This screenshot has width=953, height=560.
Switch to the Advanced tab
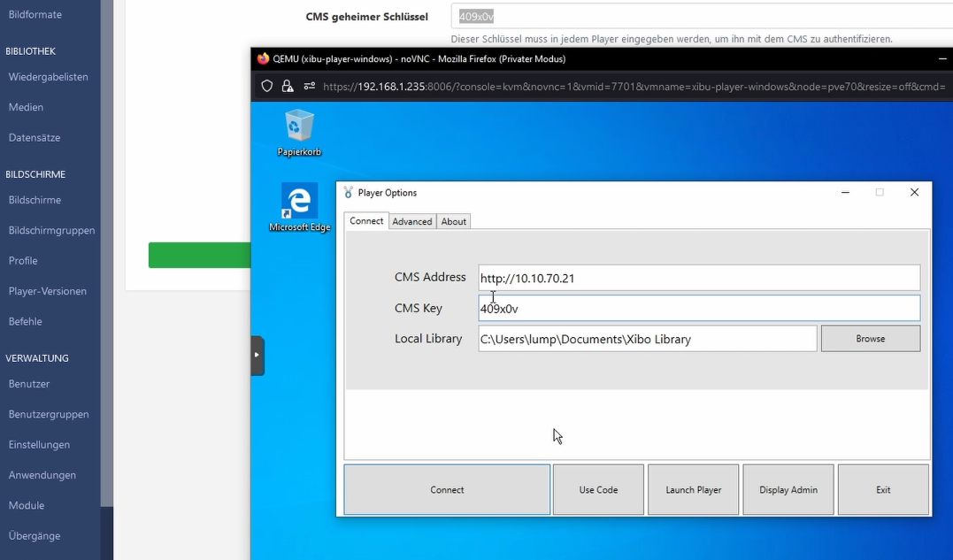tap(412, 221)
